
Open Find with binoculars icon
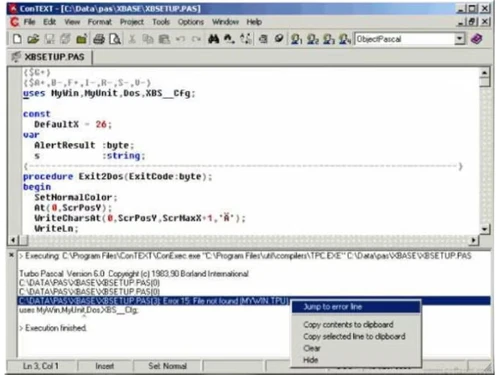(x=213, y=39)
